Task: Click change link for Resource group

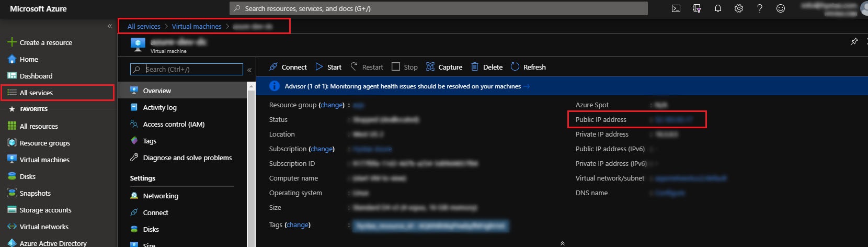Action: point(332,105)
